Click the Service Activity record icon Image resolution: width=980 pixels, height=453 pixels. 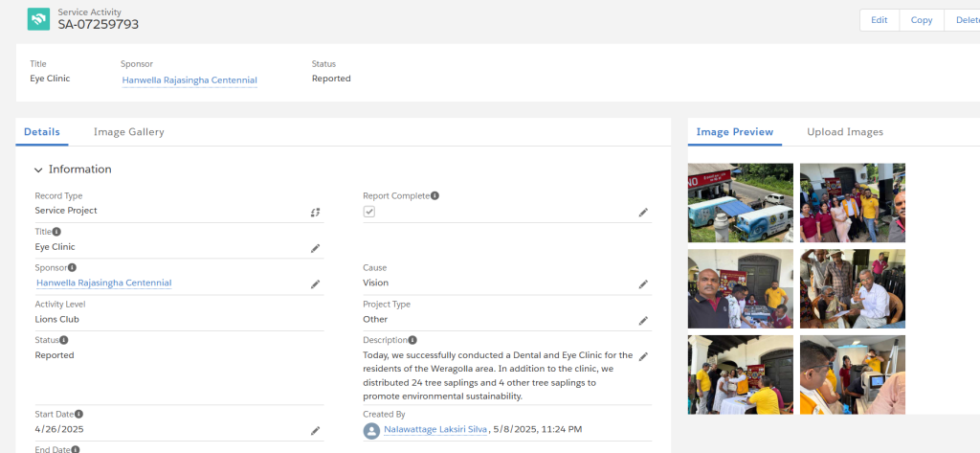pyautogui.click(x=38, y=19)
